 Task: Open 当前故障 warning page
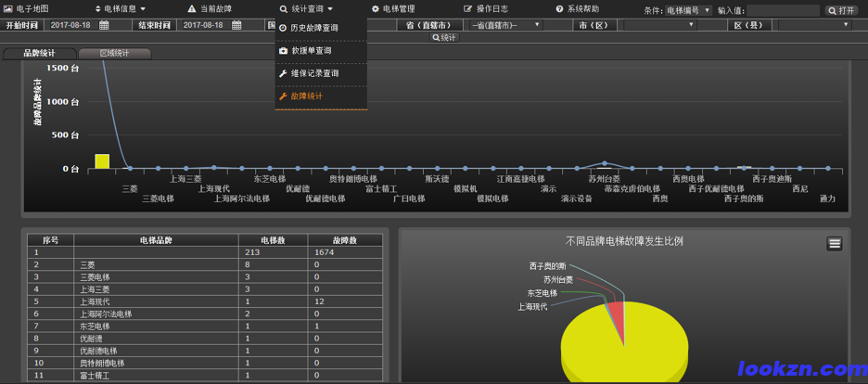coord(210,8)
